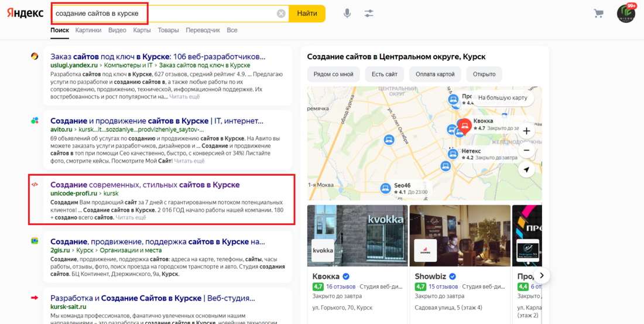This screenshot has width=644, height=324.
Task: Click На большую карту button
Action: (503, 98)
